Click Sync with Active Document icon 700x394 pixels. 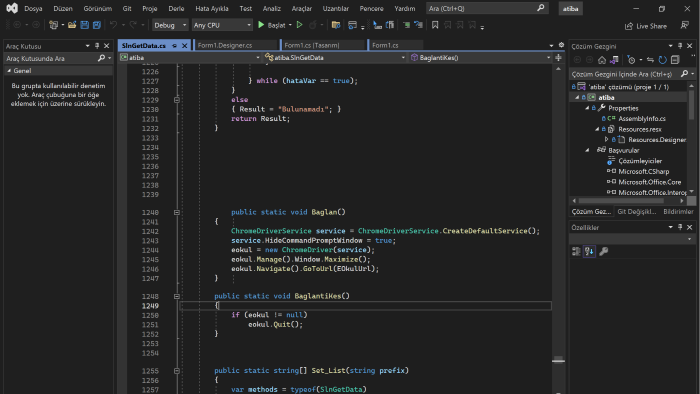(x=650, y=60)
